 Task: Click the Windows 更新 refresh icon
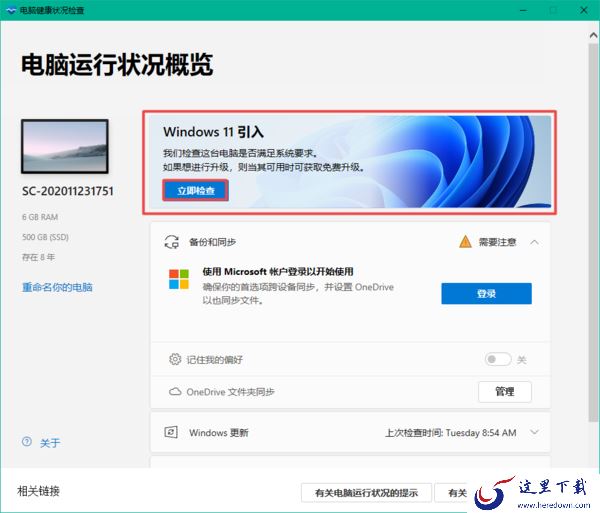point(171,432)
